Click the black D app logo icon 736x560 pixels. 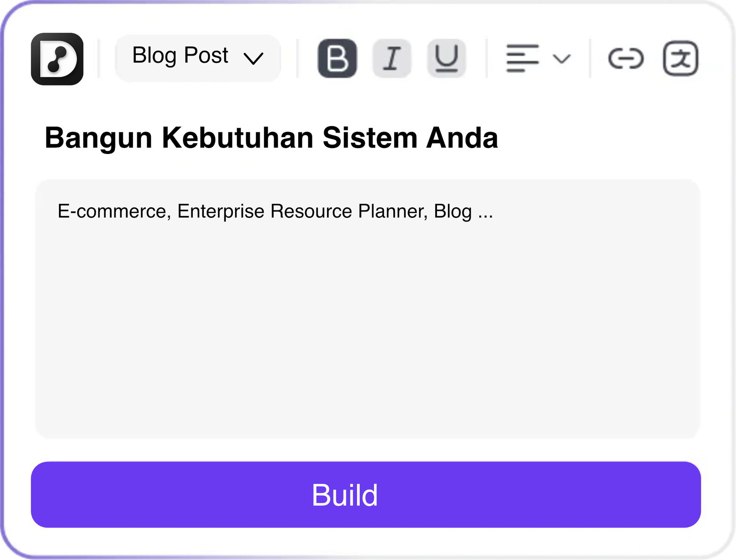57,59
